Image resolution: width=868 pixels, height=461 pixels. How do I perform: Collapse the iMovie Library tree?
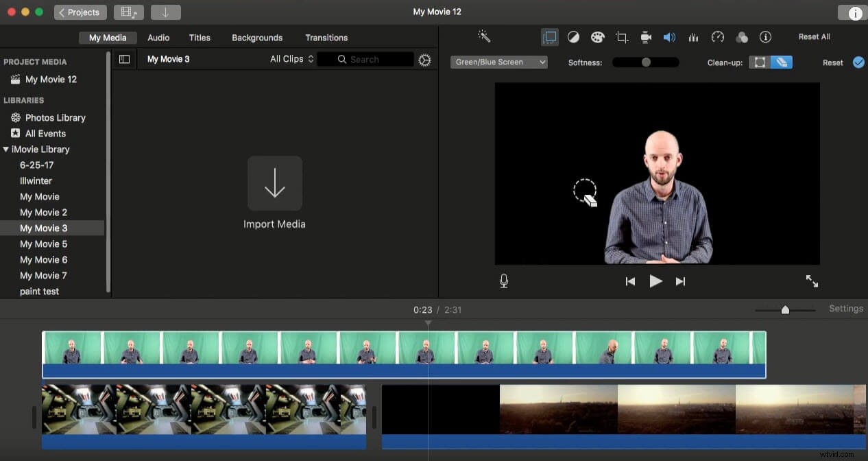point(5,149)
